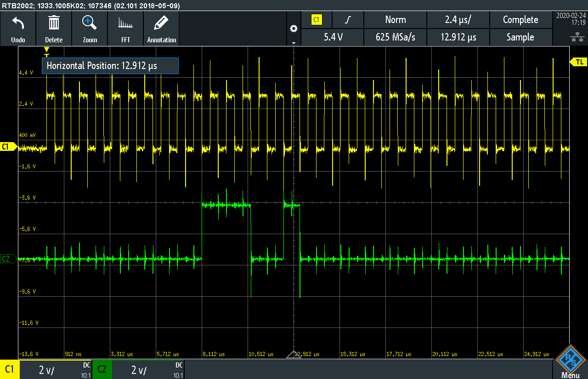Click the Horizontal Position tooltip box

point(110,66)
